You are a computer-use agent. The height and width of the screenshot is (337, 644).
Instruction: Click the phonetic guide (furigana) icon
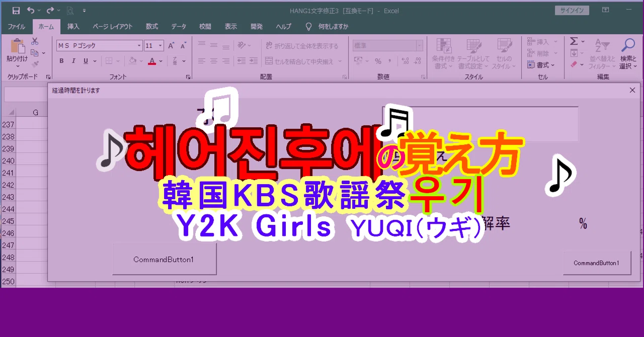coord(175,61)
